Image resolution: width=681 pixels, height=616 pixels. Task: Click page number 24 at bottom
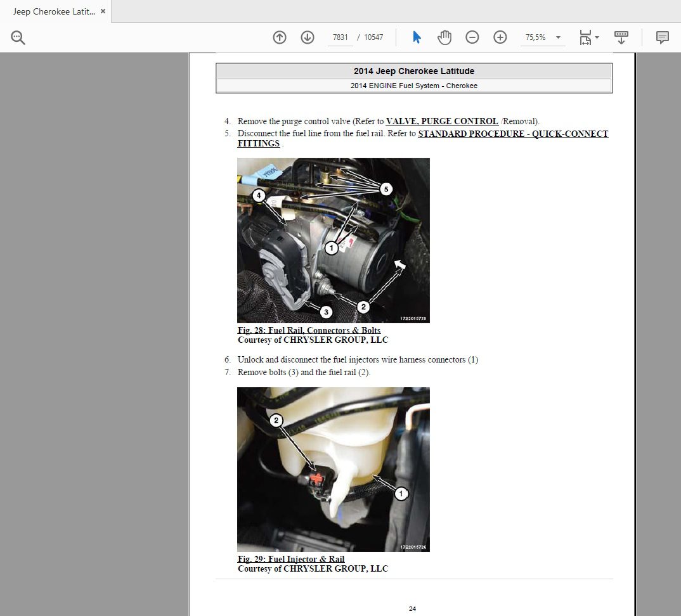click(x=412, y=608)
